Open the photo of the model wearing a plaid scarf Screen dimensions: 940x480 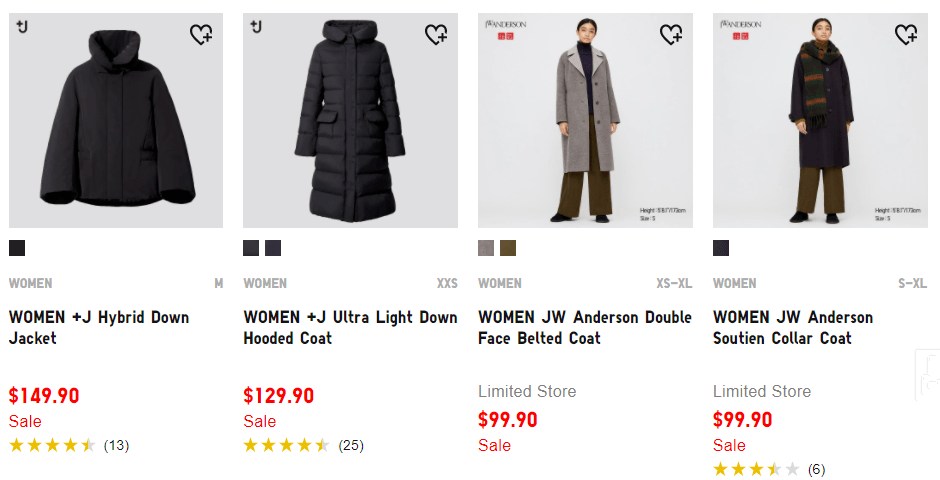point(820,120)
